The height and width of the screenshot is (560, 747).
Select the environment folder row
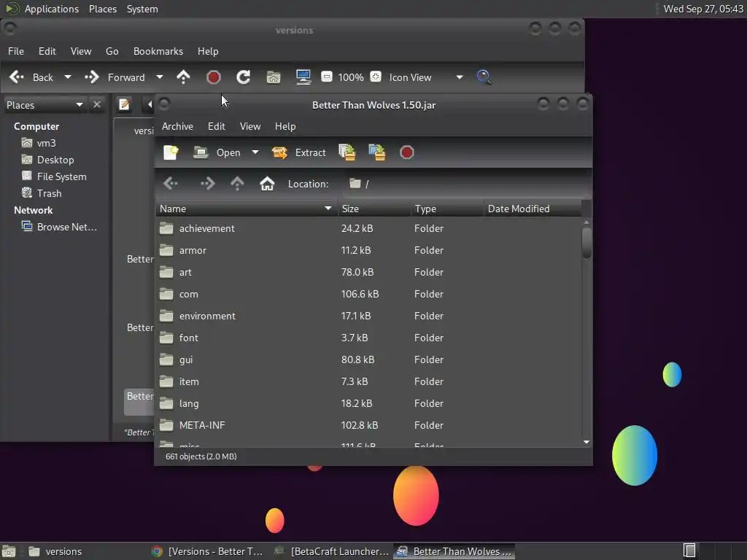tap(368, 316)
